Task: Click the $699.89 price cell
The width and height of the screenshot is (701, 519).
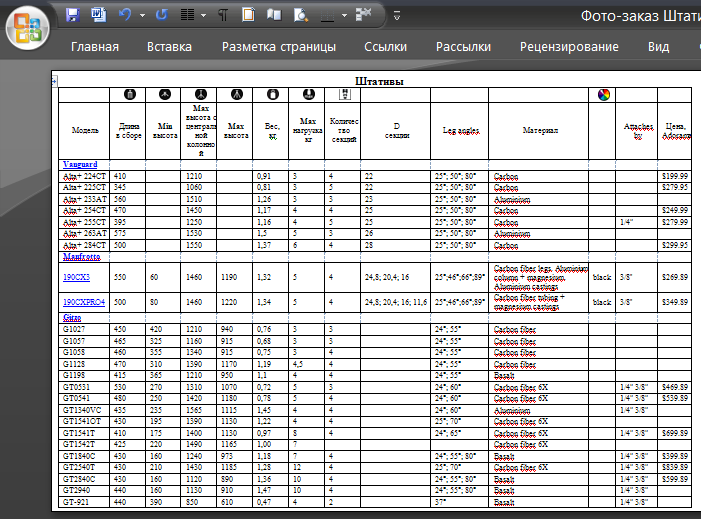Action: click(x=675, y=433)
